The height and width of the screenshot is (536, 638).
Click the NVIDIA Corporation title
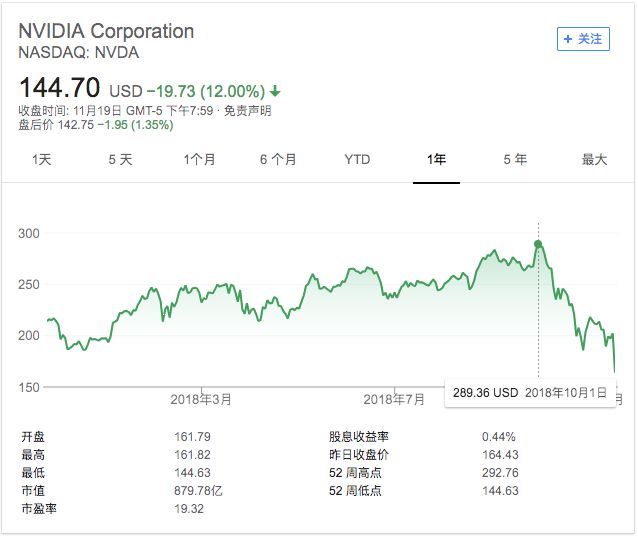click(x=106, y=31)
